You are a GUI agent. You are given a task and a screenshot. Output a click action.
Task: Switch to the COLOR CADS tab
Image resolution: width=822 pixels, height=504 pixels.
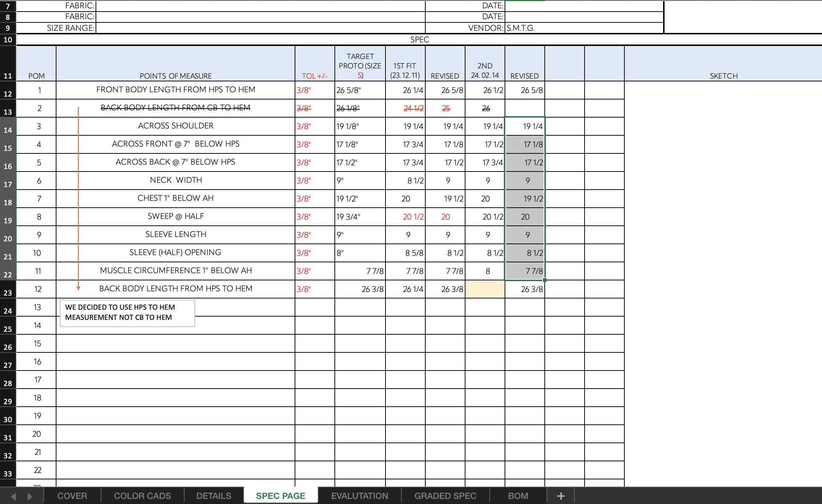pos(142,496)
